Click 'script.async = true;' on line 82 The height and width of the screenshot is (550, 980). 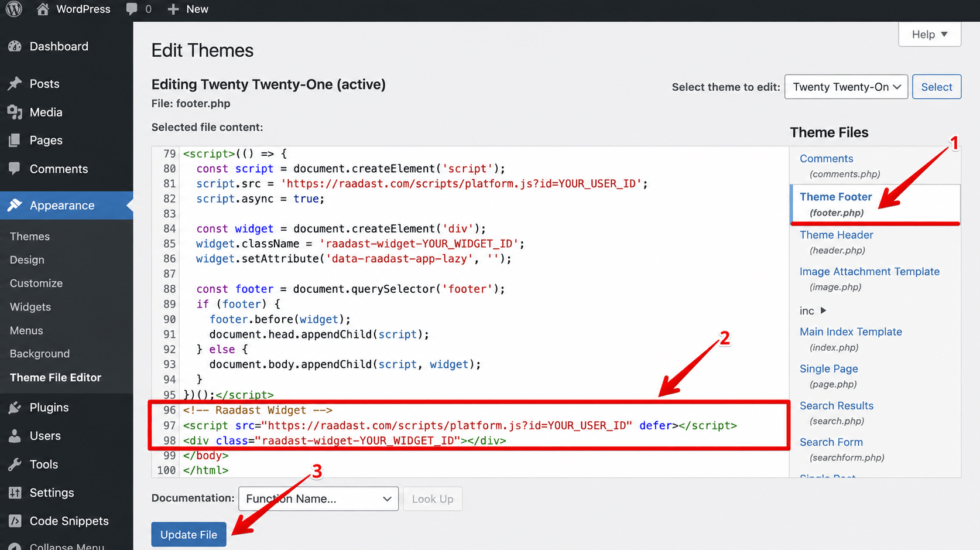click(x=261, y=199)
